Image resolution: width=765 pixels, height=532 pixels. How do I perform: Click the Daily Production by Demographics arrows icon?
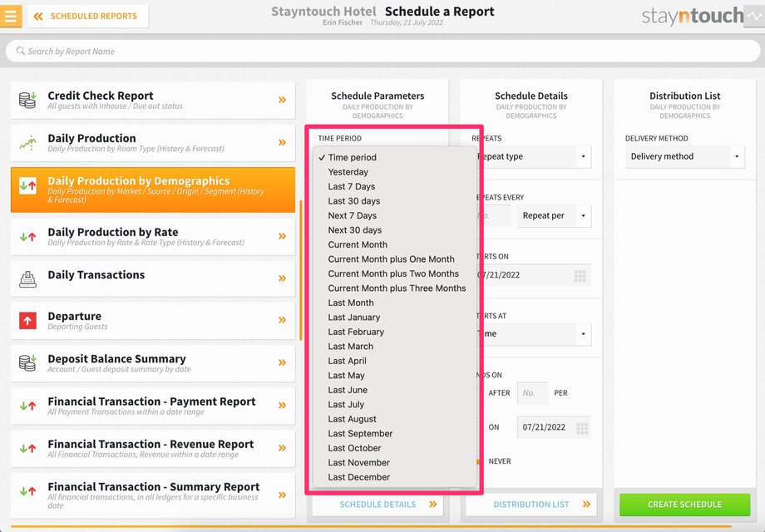(27, 186)
